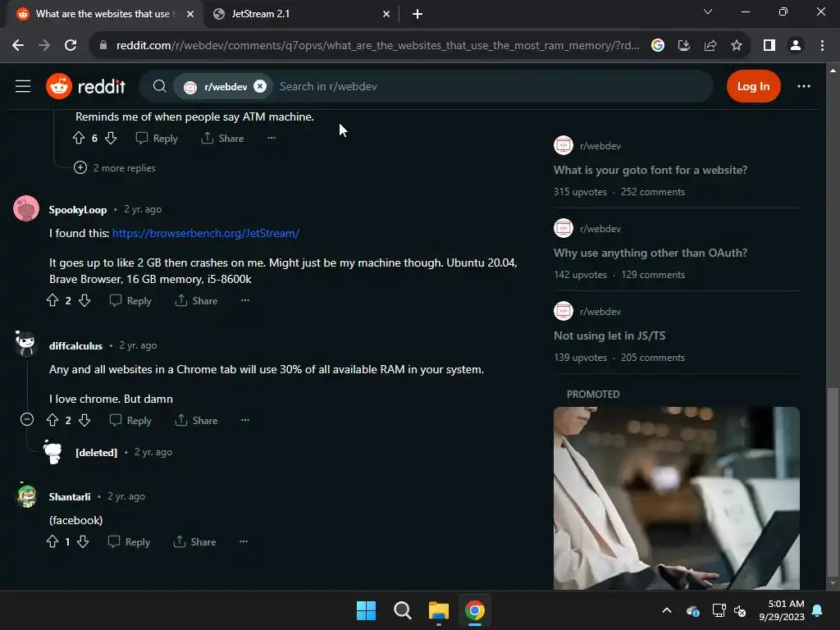
Task: Click the Log In button
Action: point(753,86)
